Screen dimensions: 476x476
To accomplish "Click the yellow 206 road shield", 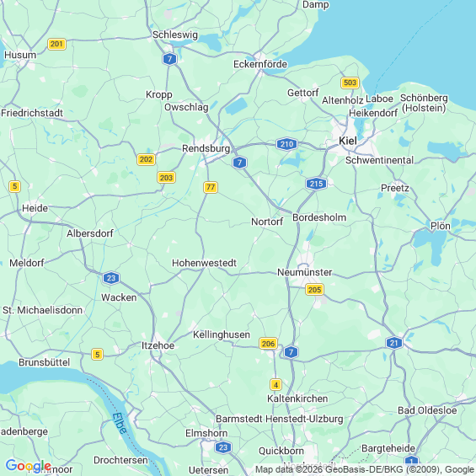I will tap(269, 344).
